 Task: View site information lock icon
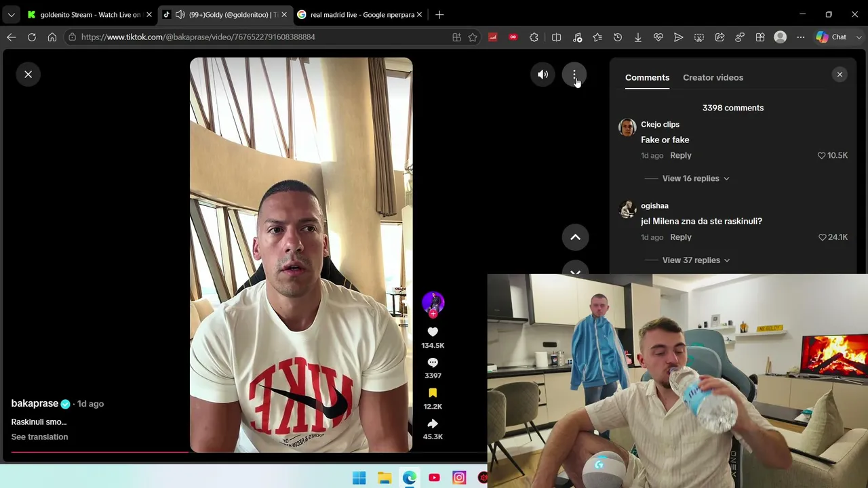[x=72, y=37]
